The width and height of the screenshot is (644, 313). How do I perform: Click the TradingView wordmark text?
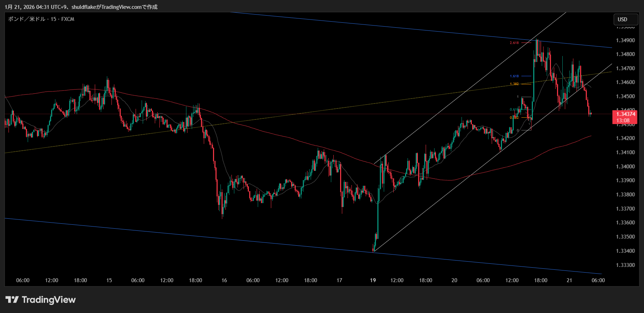point(49,300)
